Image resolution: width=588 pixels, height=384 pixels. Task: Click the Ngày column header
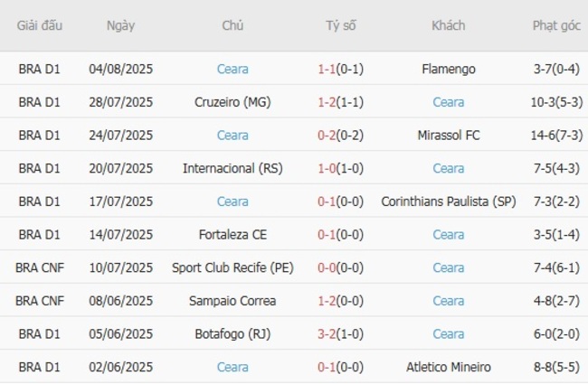(120, 25)
